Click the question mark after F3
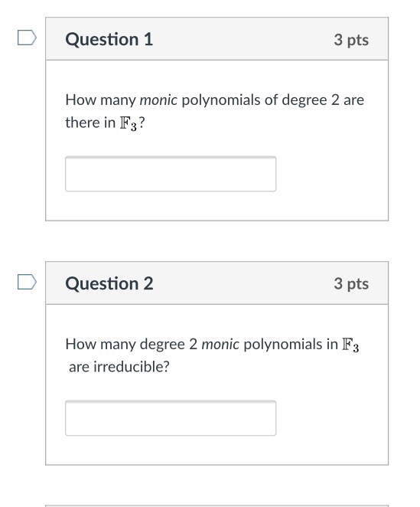 [142, 123]
